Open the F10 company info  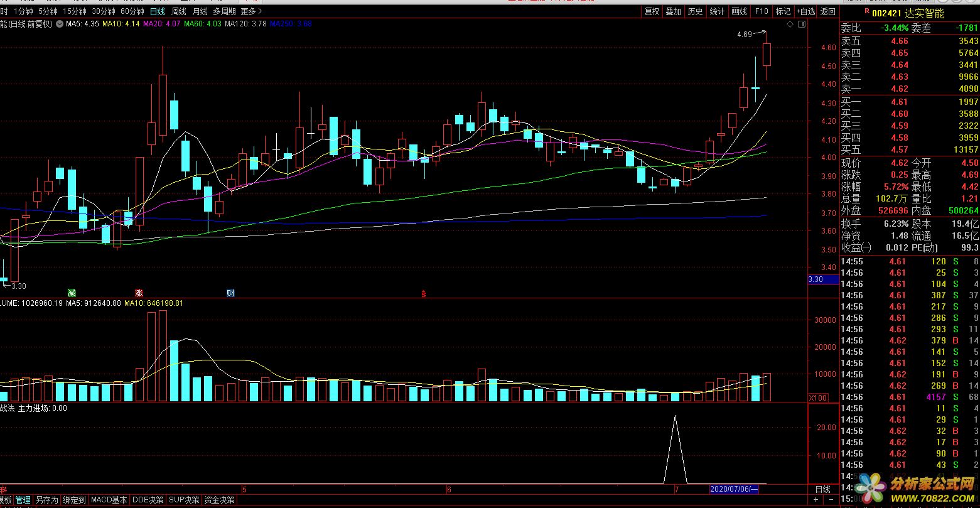762,11
